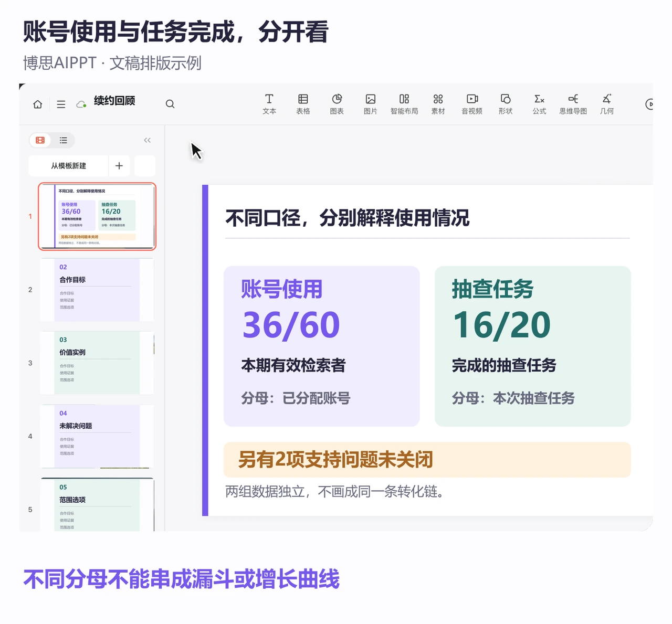Select slide 3 价值实例 thumbnail
The image size is (672, 624).
(x=97, y=363)
